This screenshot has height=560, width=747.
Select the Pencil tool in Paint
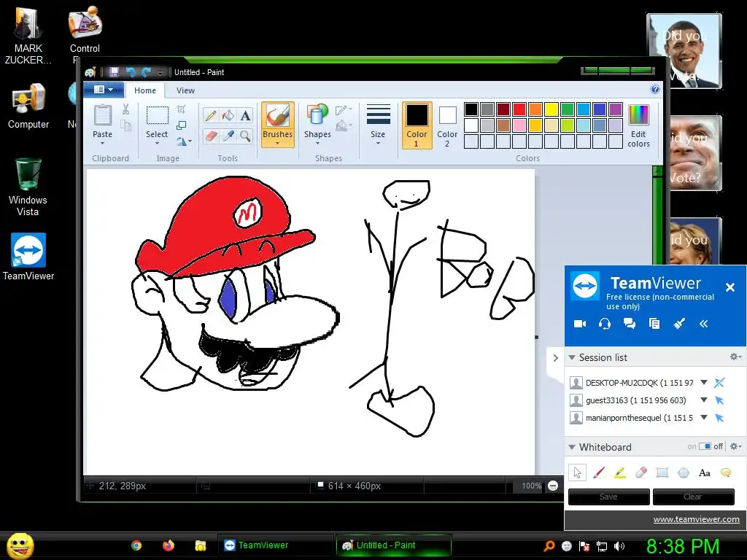pyautogui.click(x=211, y=116)
